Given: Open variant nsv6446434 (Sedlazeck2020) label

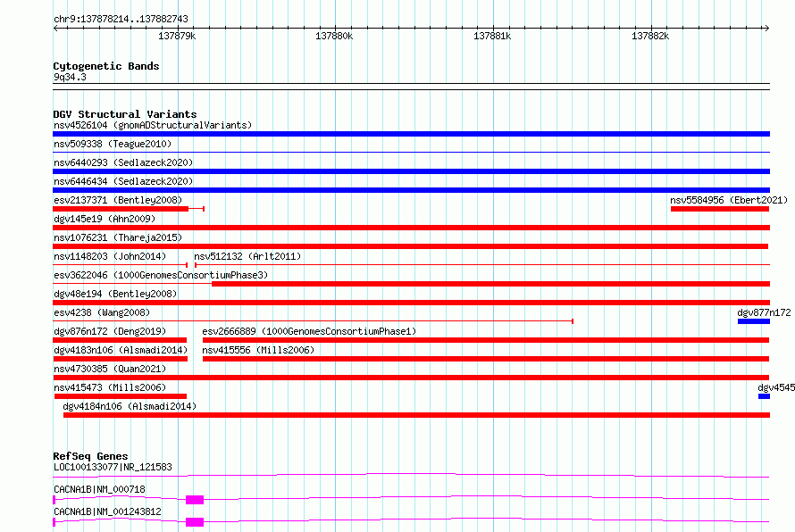Looking at the screenshot, I should click(x=123, y=181).
